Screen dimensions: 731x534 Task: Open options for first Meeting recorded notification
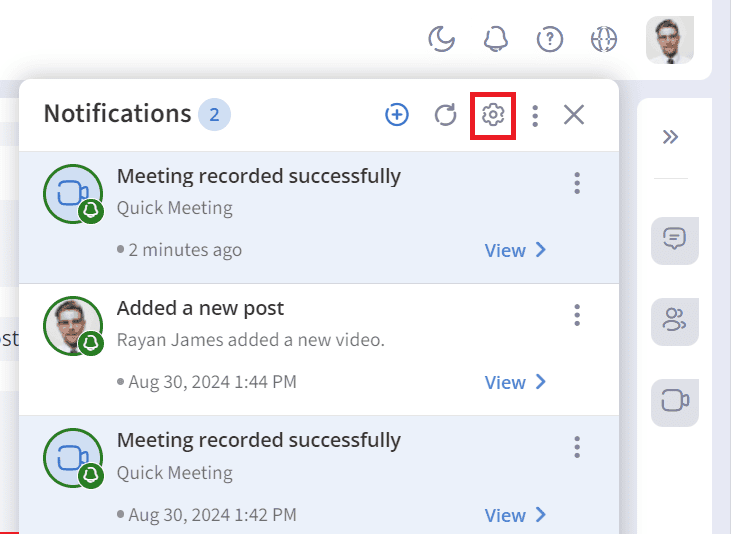point(577,183)
